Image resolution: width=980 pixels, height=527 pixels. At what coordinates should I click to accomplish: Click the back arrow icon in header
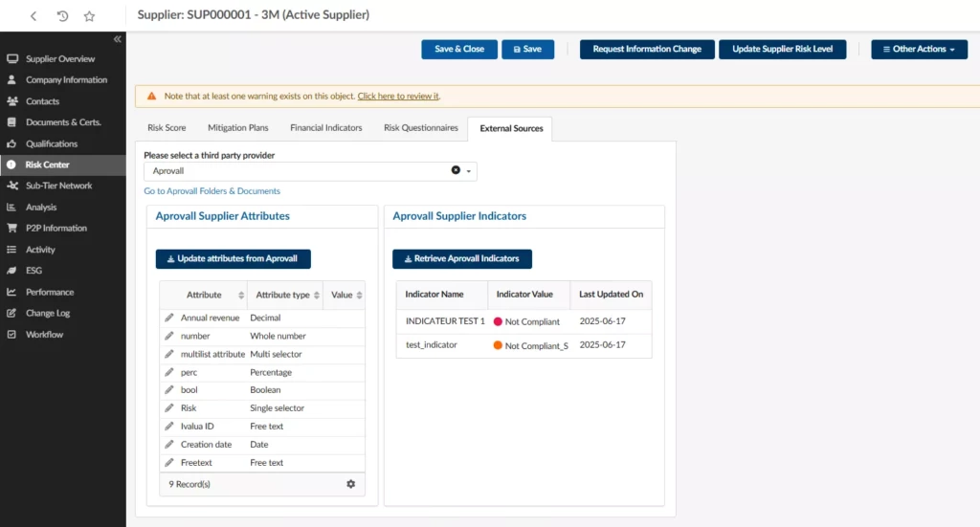click(x=34, y=15)
